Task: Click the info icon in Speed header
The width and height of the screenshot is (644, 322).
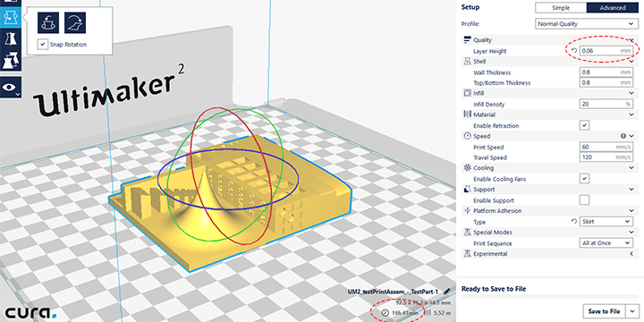Action: 623,136
